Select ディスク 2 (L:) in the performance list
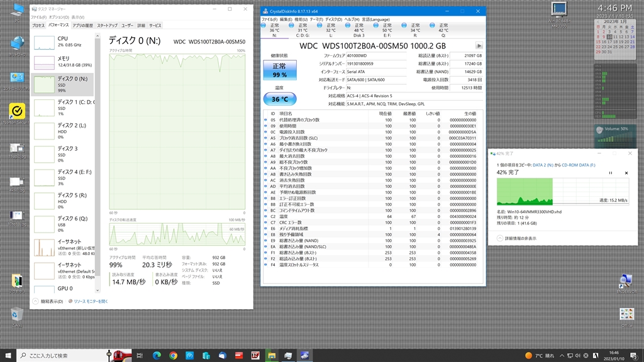Screen dimensions: 644x362 click(64, 131)
